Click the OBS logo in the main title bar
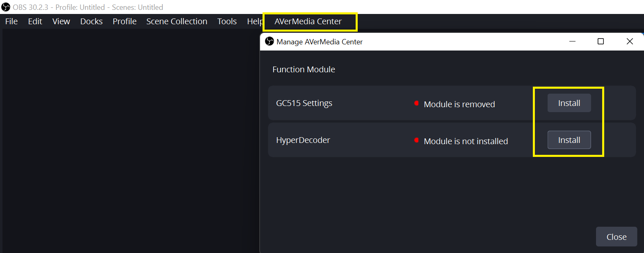The height and width of the screenshot is (253, 644). 6,7
